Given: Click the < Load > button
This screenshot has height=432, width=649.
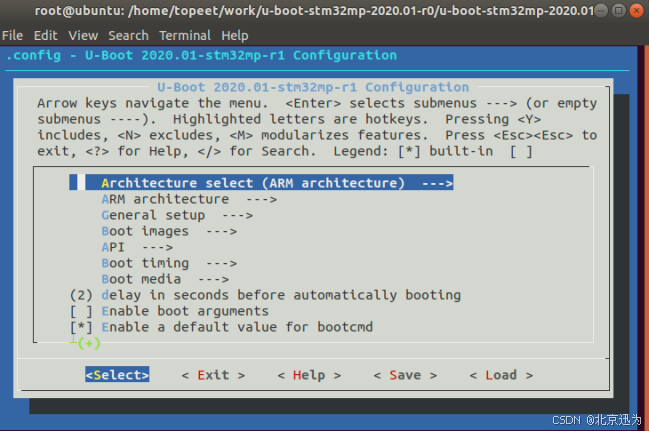Looking at the screenshot, I should (501, 375).
